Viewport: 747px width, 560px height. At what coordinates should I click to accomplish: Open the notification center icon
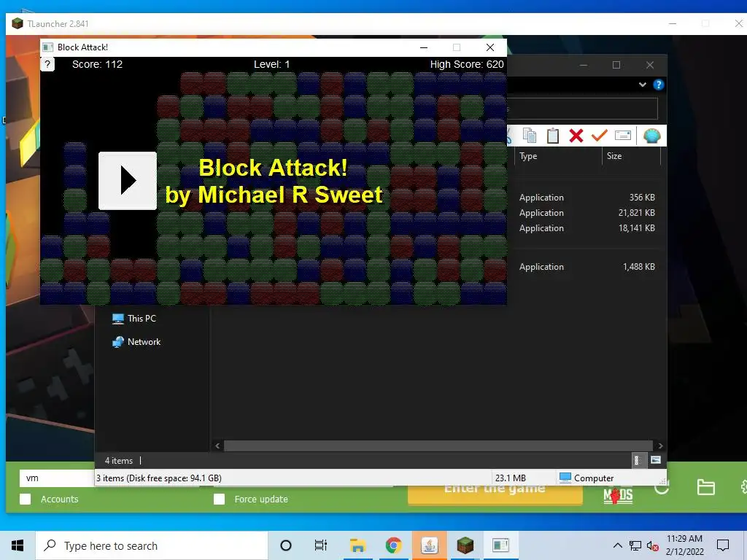click(x=723, y=545)
